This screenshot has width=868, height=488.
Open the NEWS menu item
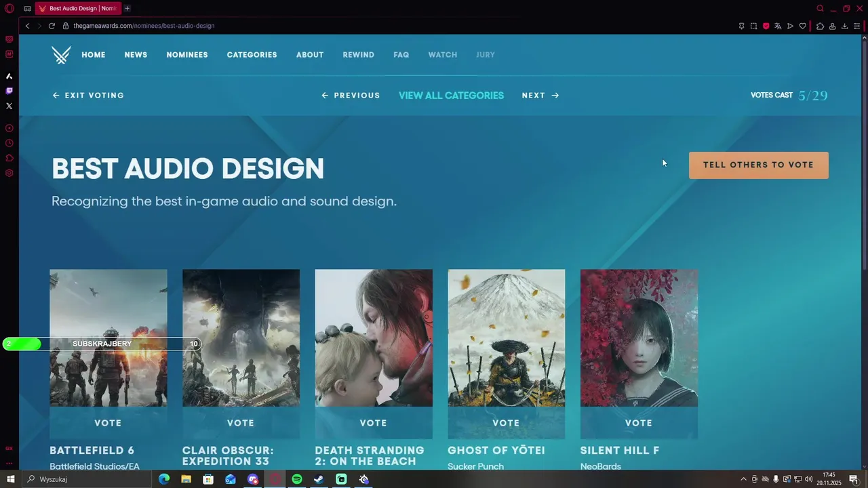136,55
